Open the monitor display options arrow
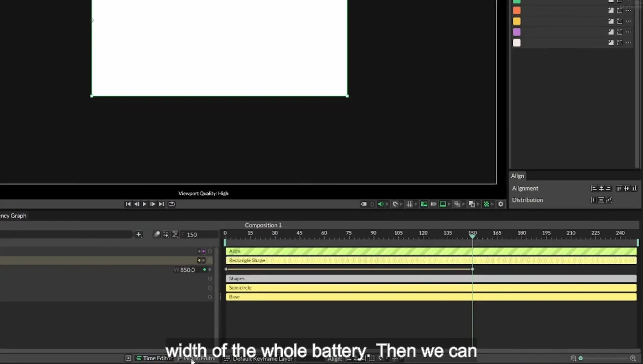This screenshot has height=364, width=643. click(x=449, y=204)
